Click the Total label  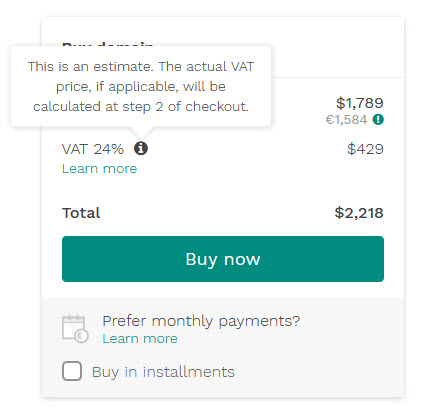click(81, 213)
